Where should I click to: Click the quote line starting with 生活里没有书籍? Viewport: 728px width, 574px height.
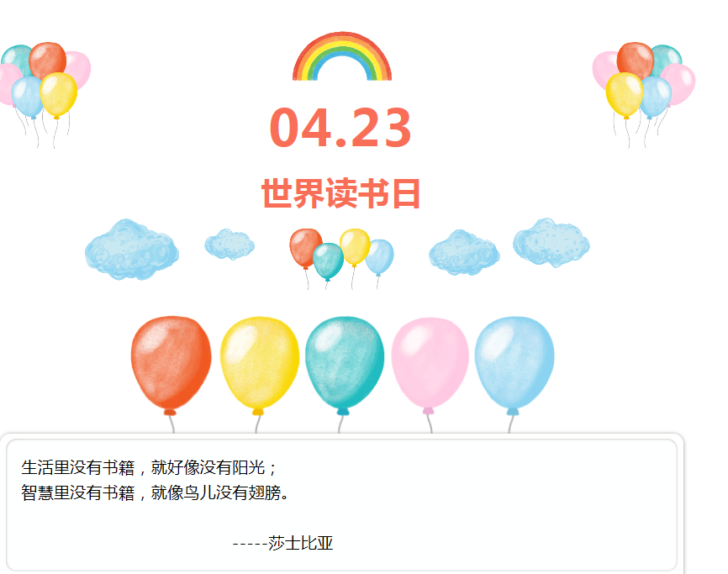(149, 467)
